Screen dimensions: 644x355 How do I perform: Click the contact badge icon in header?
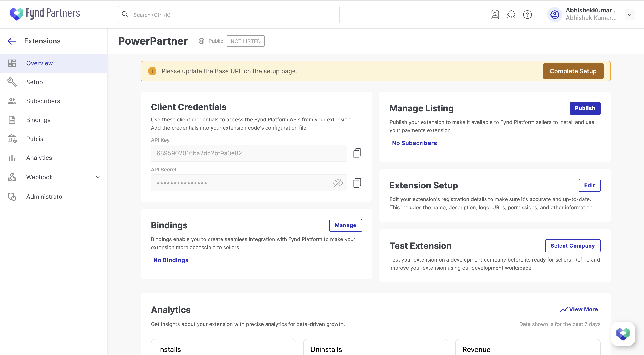pyautogui.click(x=494, y=15)
